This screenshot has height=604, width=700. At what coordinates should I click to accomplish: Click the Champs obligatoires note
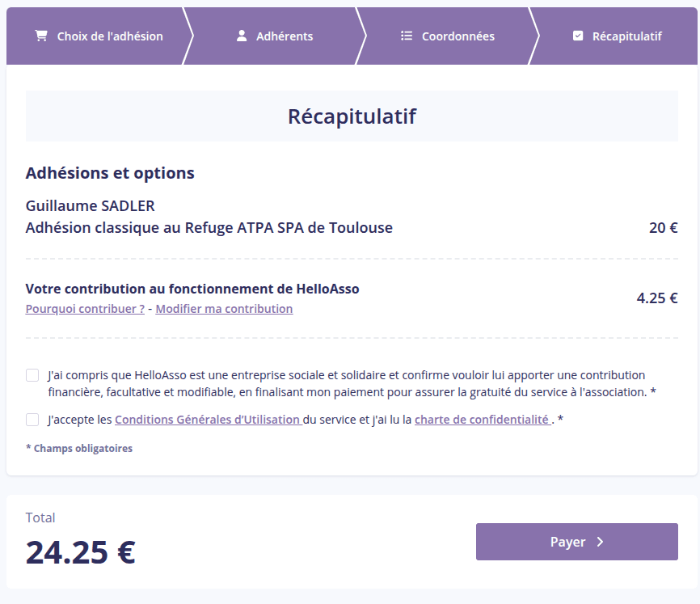pos(78,448)
